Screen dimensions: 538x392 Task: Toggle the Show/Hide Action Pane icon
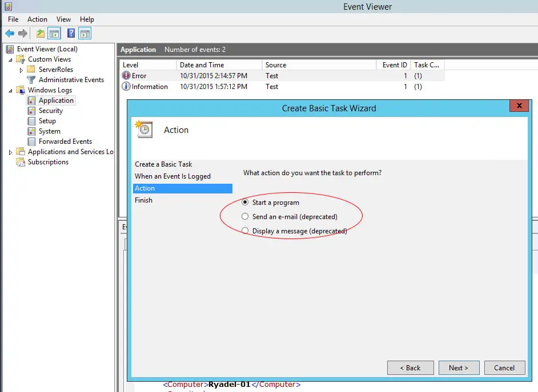pyautogui.click(x=85, y=34)
